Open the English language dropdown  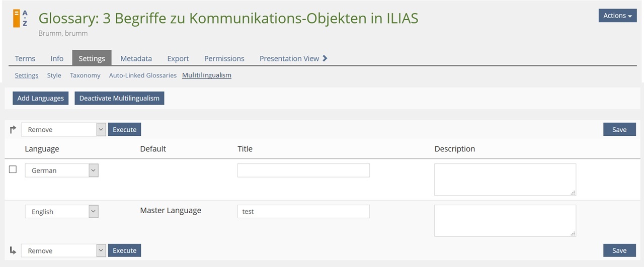point(62,212)
